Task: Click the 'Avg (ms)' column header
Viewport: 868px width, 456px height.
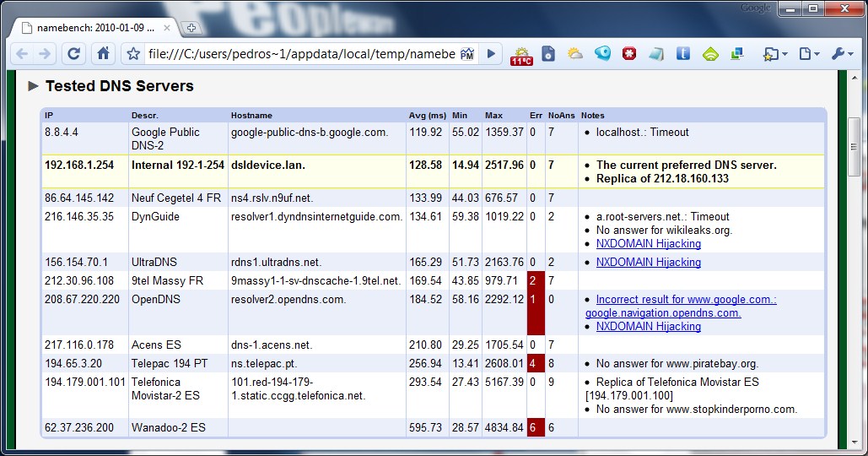Action: tap(428, 115)
